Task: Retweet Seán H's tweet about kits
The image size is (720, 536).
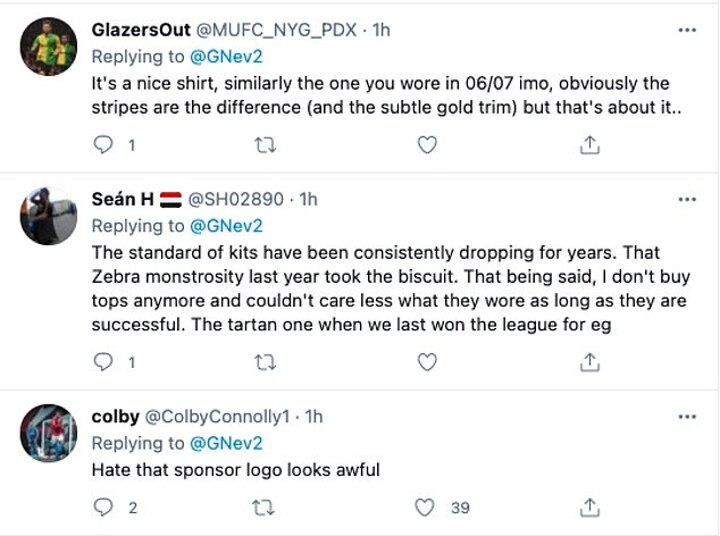Action: (x=264, y=361)
